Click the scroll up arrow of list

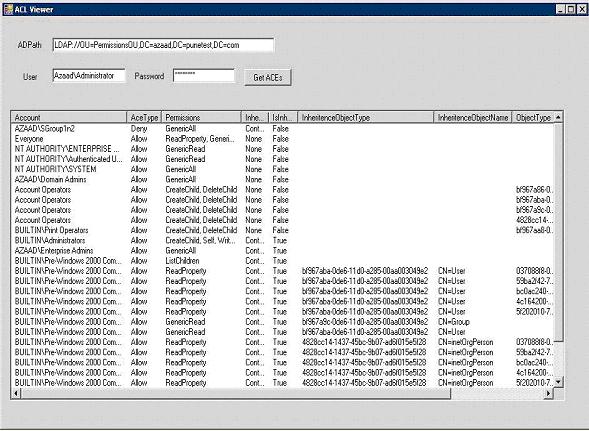pos(558,117)
